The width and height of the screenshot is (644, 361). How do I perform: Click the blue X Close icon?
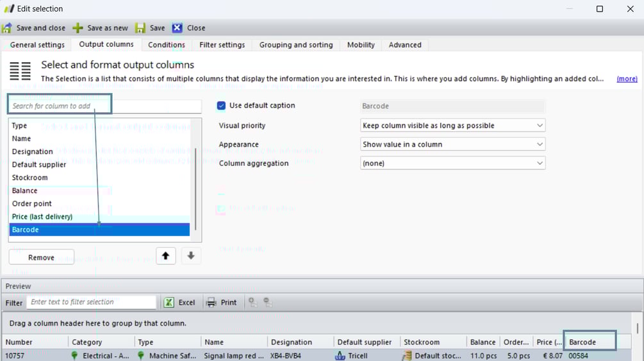178,28
